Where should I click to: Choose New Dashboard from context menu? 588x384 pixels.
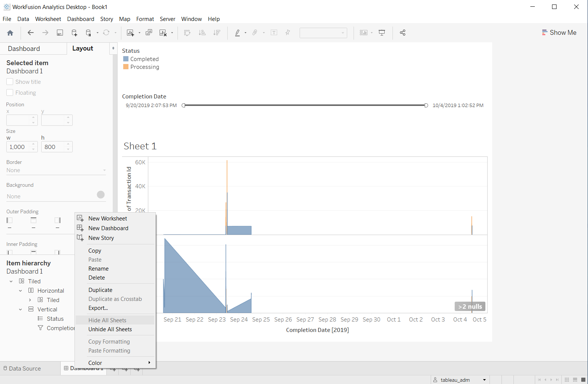click(115, 228)
